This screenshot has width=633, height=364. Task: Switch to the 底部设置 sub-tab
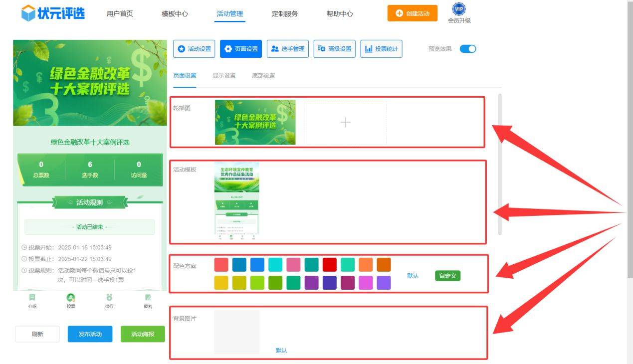pyautogui.click(x=263, y=76)
